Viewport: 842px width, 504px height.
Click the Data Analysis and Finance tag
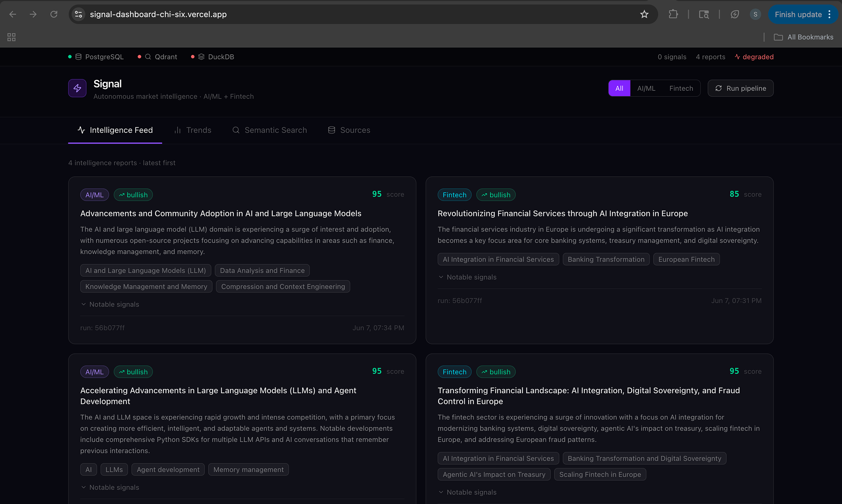pyautogui.click(x=262, y=270)
